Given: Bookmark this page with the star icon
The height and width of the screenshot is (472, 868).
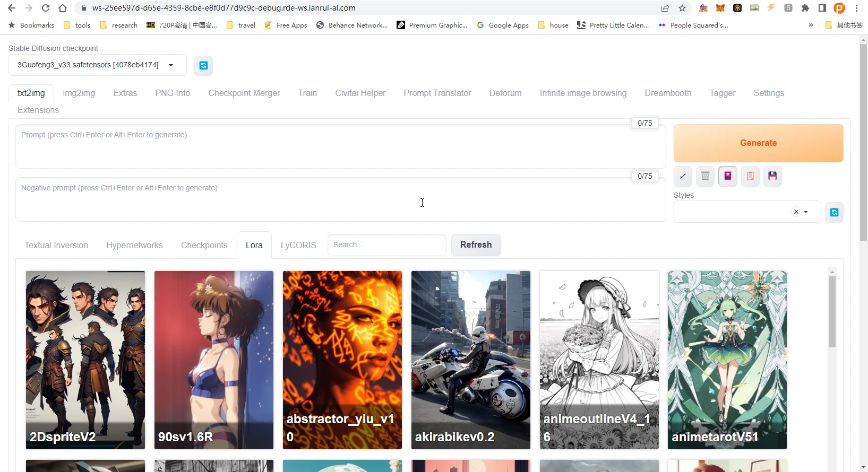Looking at the screenshot, I should [x=682, y=8].
